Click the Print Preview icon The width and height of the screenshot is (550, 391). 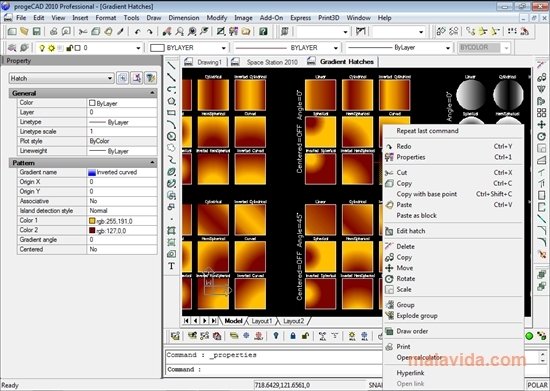click(66, 32)
